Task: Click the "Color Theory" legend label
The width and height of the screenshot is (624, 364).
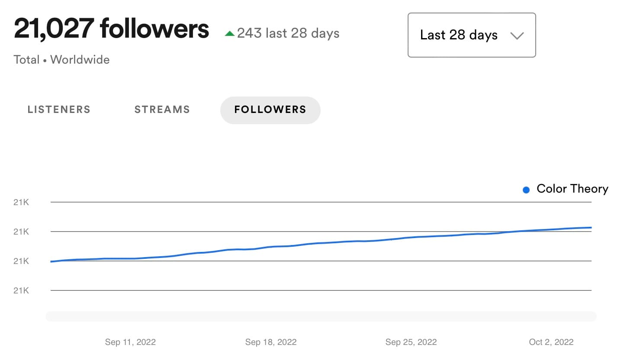Action: point(572,189)
